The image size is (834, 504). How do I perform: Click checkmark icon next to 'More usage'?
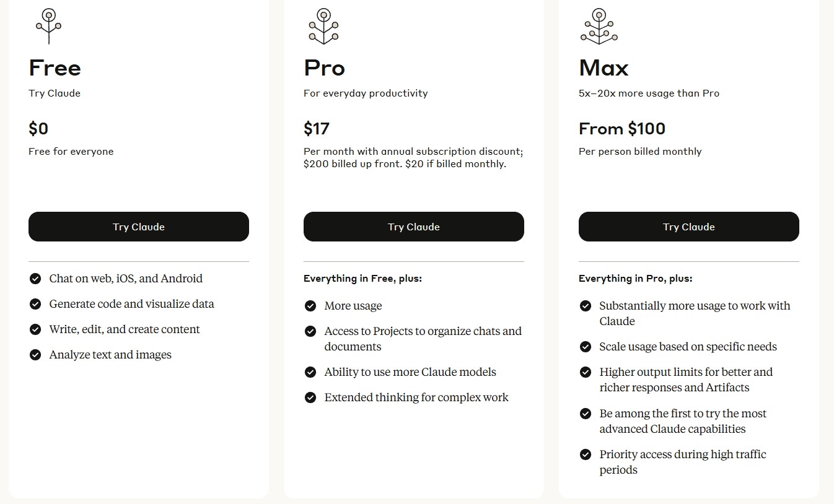(x=310, y=306)
